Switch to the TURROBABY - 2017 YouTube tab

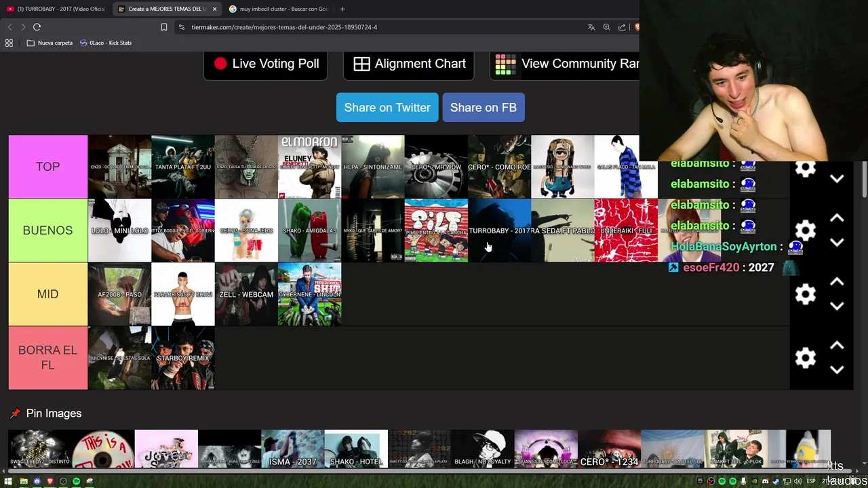point(56,9)
